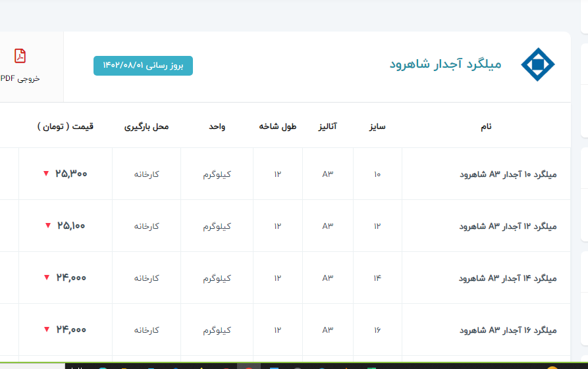Click red down arrow beside price ۲۵,۳۰۰
This screenshot has width=588, height=369.
(x=46, y=174)
